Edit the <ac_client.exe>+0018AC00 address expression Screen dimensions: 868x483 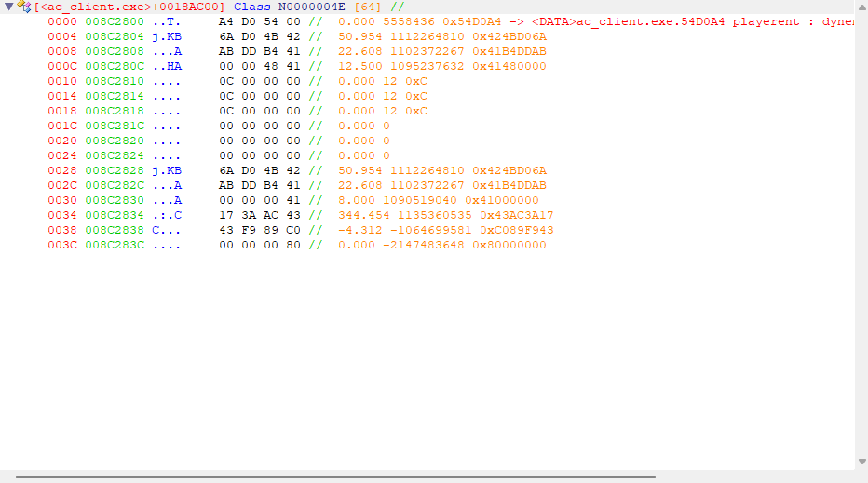pos(129,7)
